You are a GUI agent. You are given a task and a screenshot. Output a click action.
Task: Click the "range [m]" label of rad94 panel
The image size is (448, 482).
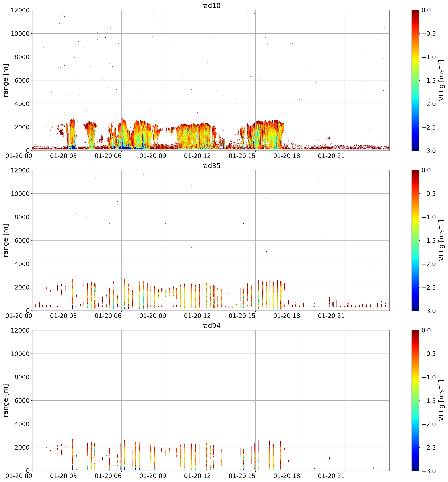click(x=6, y=400)
